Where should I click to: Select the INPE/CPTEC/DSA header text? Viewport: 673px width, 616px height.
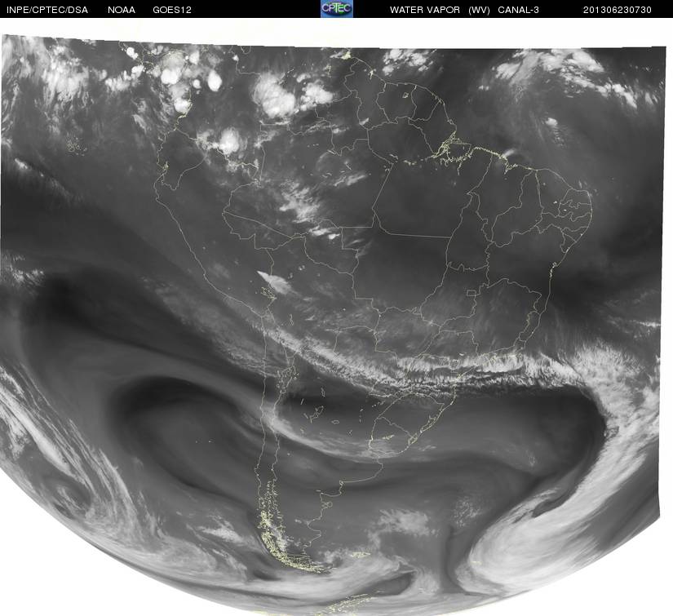click(x=47, y=10)
